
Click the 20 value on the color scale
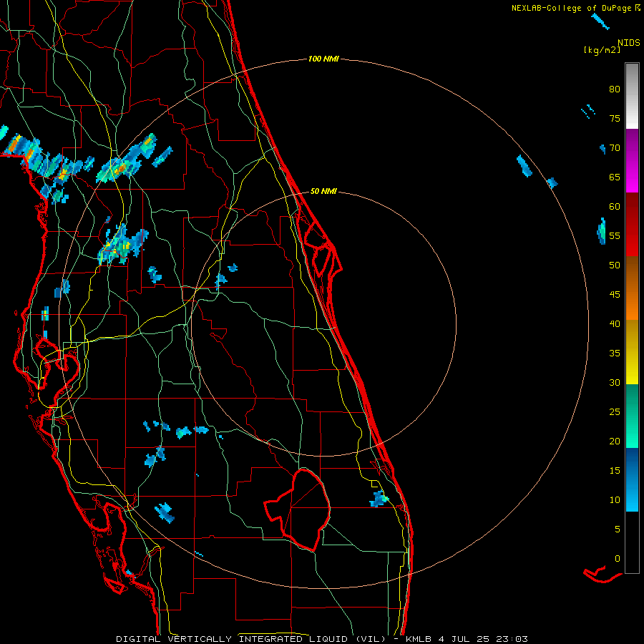(x=615, y=441)
